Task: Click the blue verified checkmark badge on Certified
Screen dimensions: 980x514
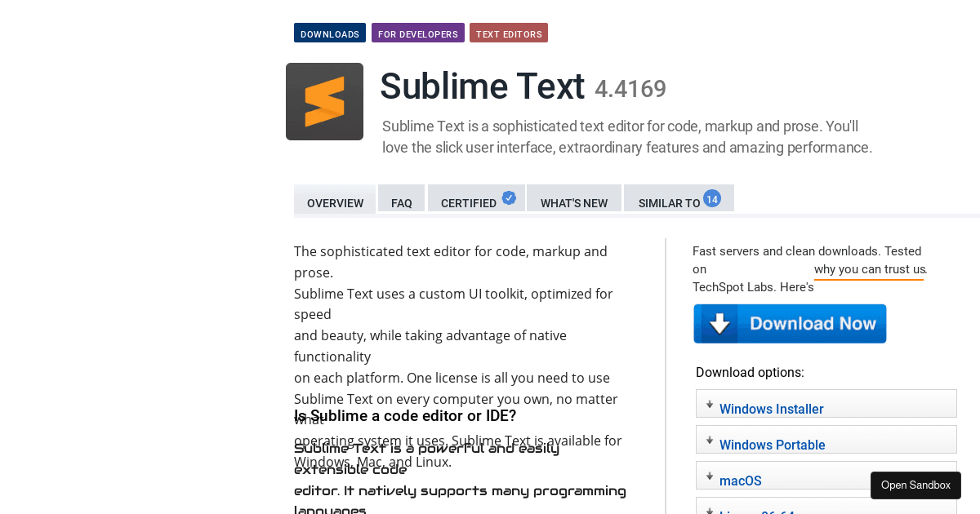Action: [509, 197]
